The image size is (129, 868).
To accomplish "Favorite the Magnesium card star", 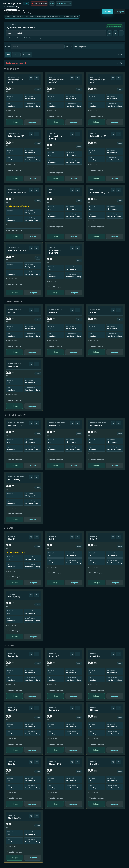I will click(31, 364).
